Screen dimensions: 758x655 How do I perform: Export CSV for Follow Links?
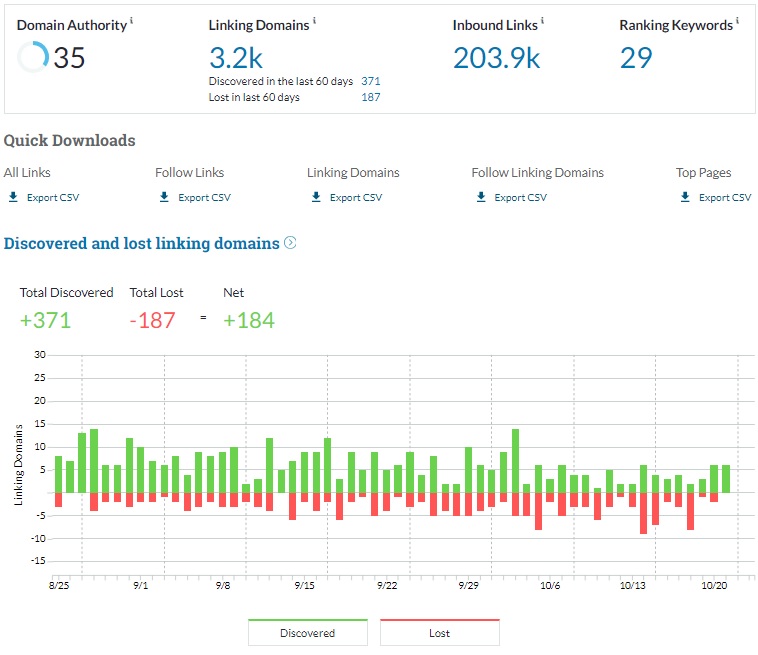pos(204,197)
